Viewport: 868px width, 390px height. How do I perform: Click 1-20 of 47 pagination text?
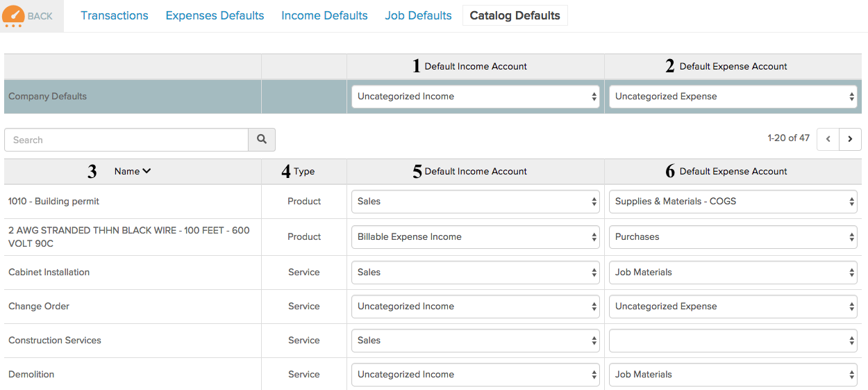click(x=788, y=138)
